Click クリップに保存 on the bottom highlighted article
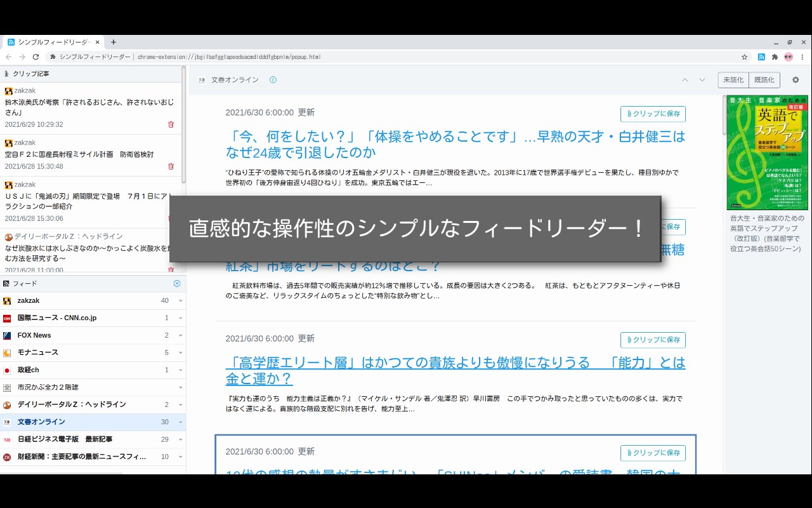This screenshot has height=508, width=812. [x=653, y=453]
